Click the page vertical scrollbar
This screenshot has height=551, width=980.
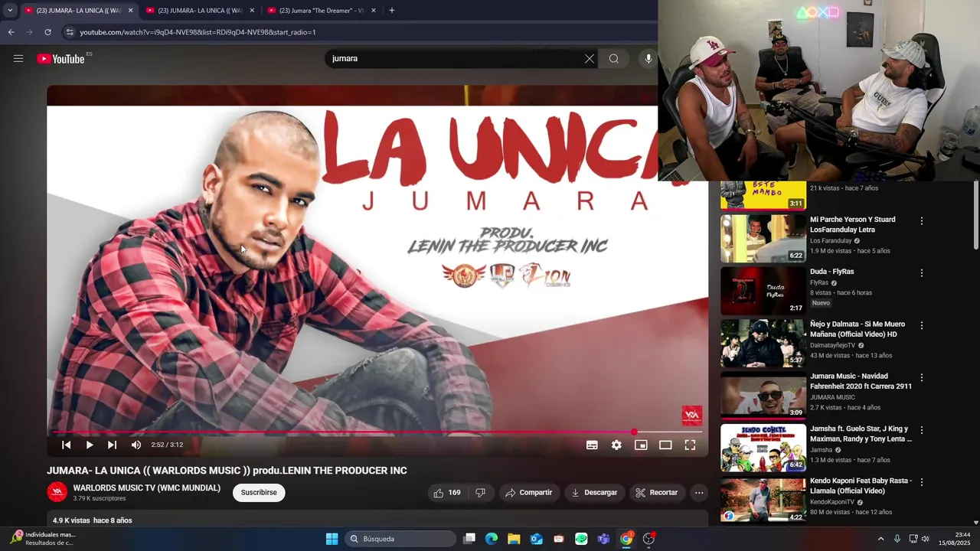975,214
